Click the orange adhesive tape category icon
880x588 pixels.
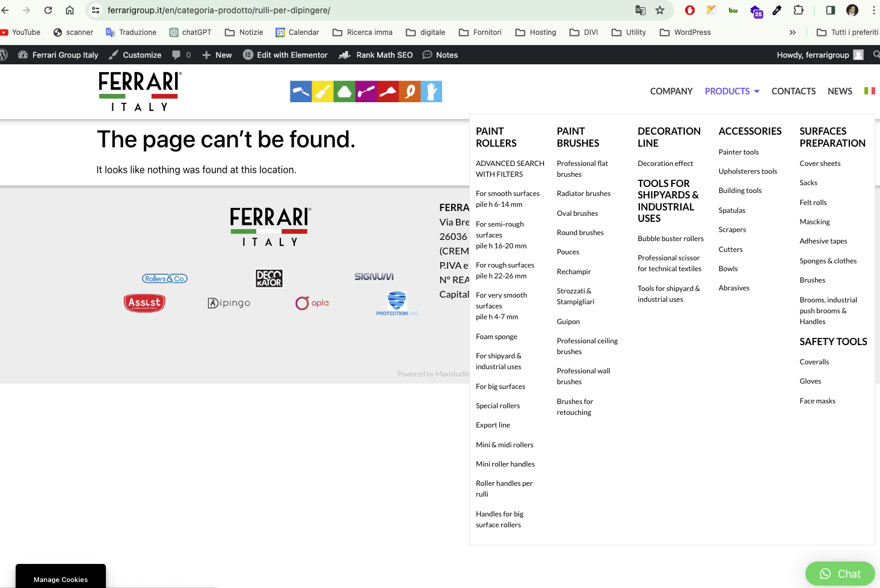tap(410, 91)
